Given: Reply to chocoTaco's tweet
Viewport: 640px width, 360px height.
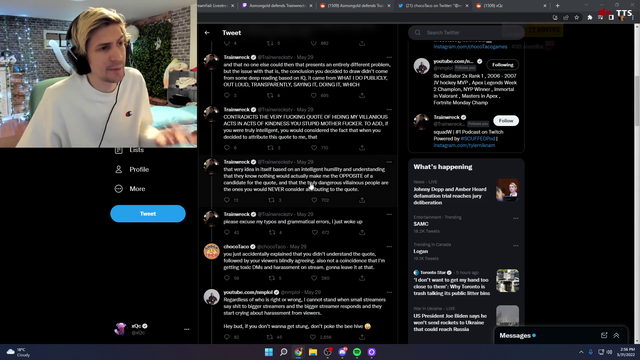Looking at the screenshot, I should pos(227,278).
